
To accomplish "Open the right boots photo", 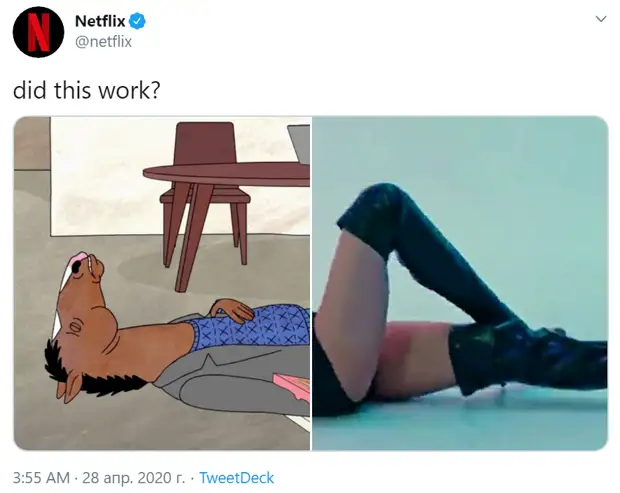I will (460, 283).
